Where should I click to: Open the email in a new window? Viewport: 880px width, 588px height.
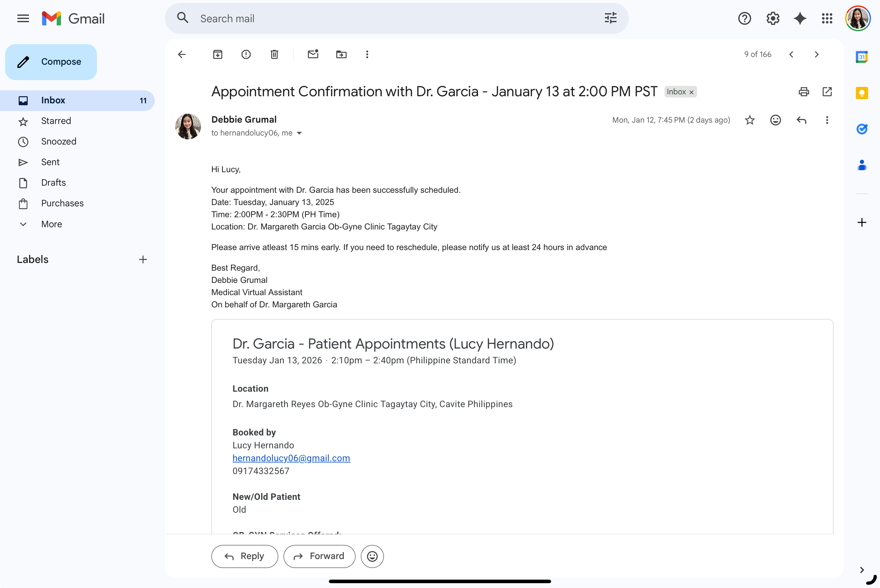point(827,91)
